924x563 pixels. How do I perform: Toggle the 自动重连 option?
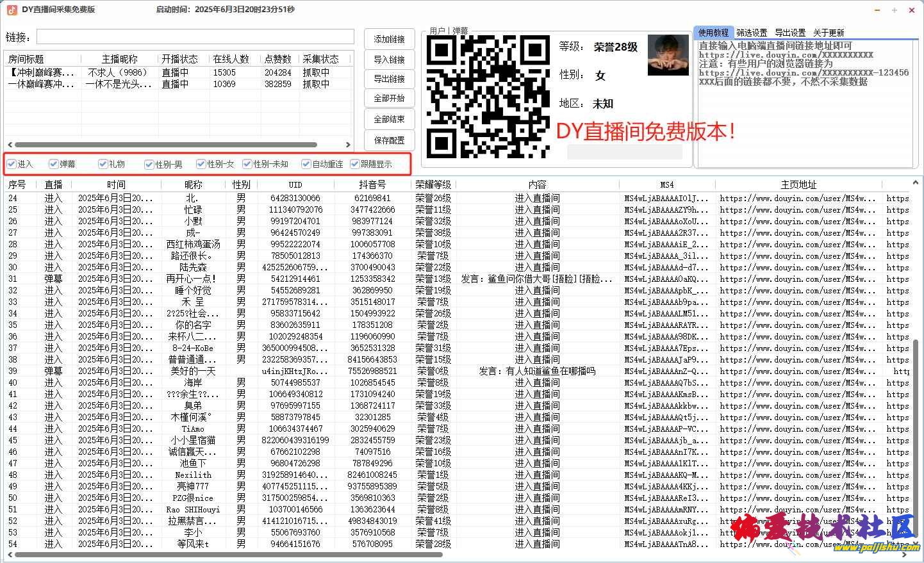point(306,164)
